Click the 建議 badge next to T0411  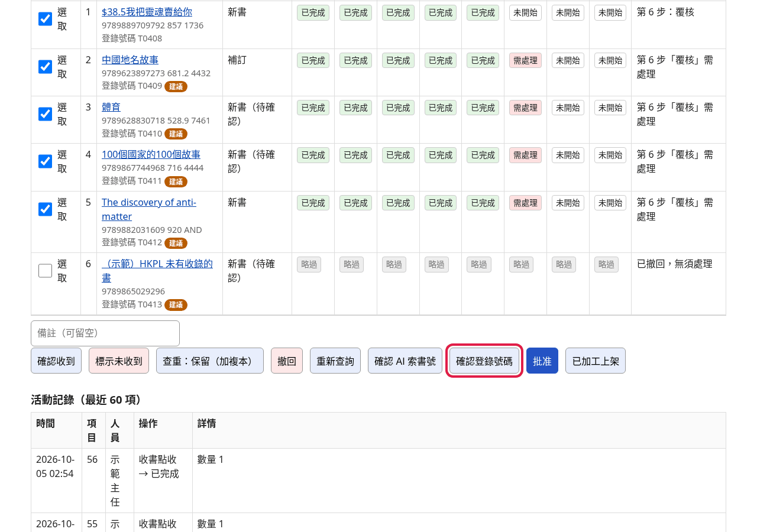click(x=176, y=181)
